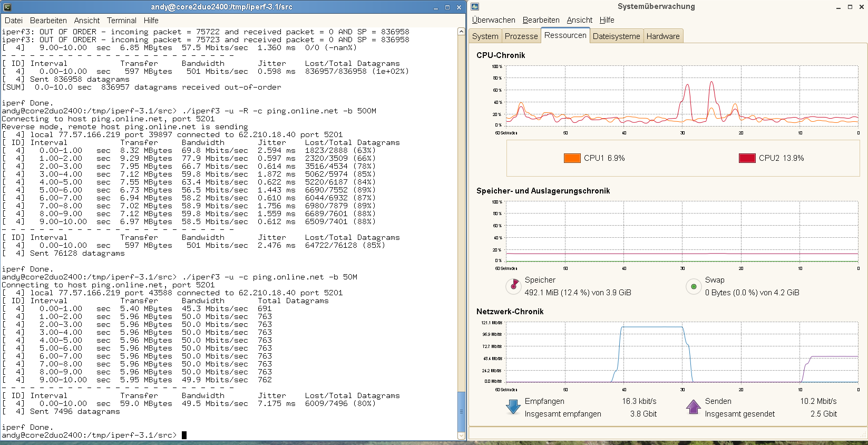Click the purple Senden upload arrow icon

(694, 407)
